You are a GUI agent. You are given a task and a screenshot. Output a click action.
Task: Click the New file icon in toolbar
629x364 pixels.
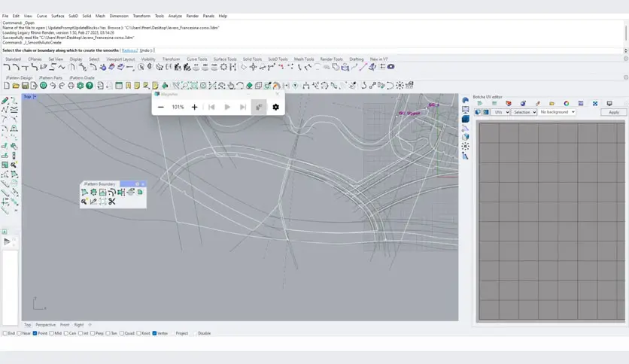(7, 86)
